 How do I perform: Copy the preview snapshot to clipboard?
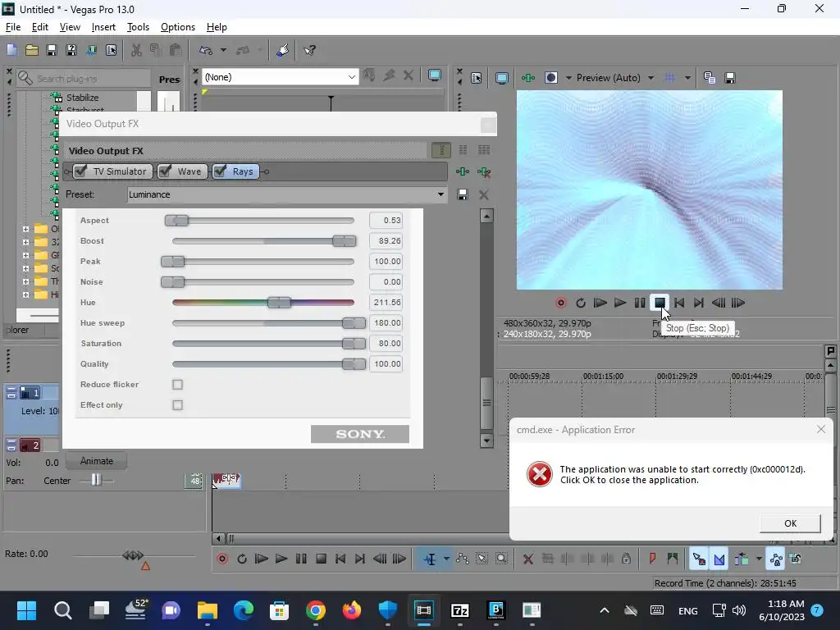pos(710,78)
